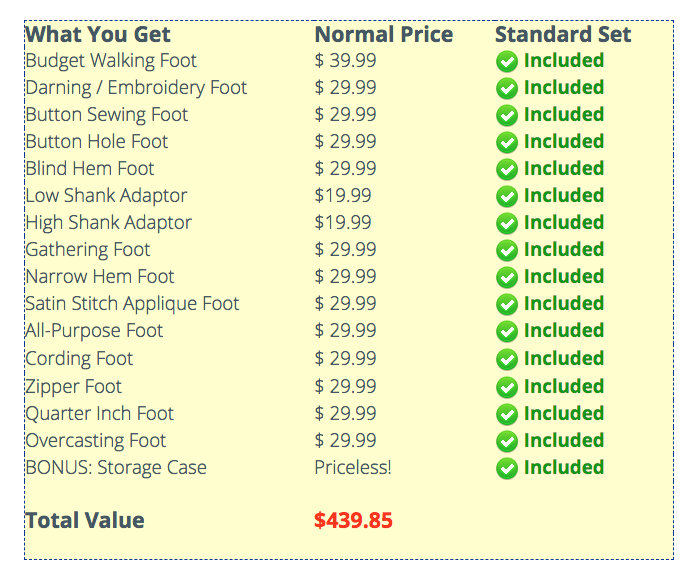The image size is (700, 584).
Task: Click the Overcasting Foot item
Action: (x=96, y=441)
